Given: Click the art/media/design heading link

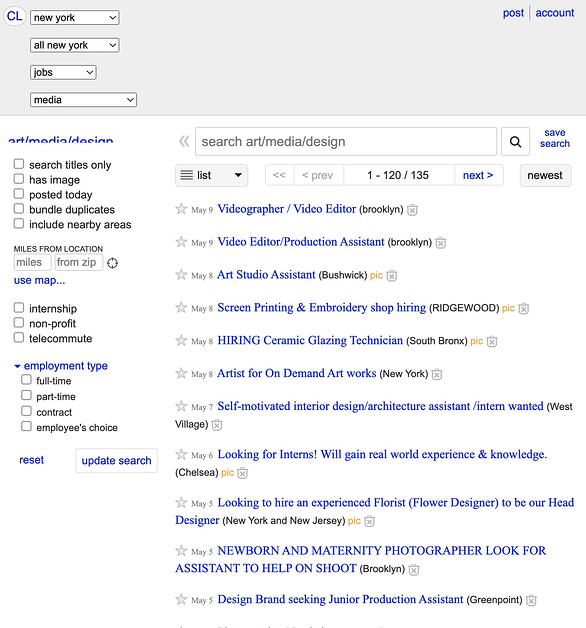Looking at the screenshot, I should tap(60, 139).
